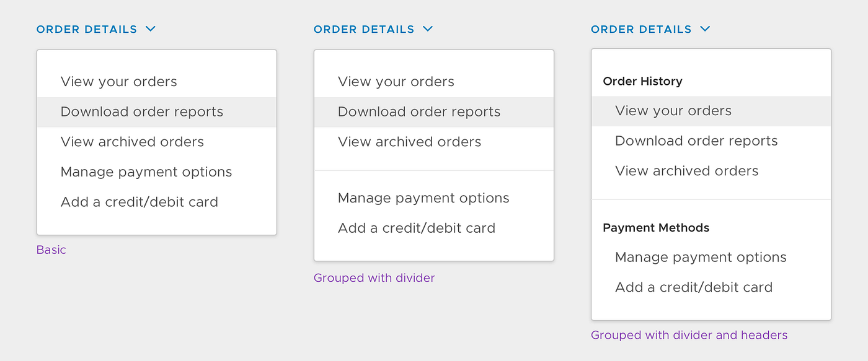This screenshot has height=361, width=868.
Task: Select View your orders in the Basic menu
Action: click(119, 81)
